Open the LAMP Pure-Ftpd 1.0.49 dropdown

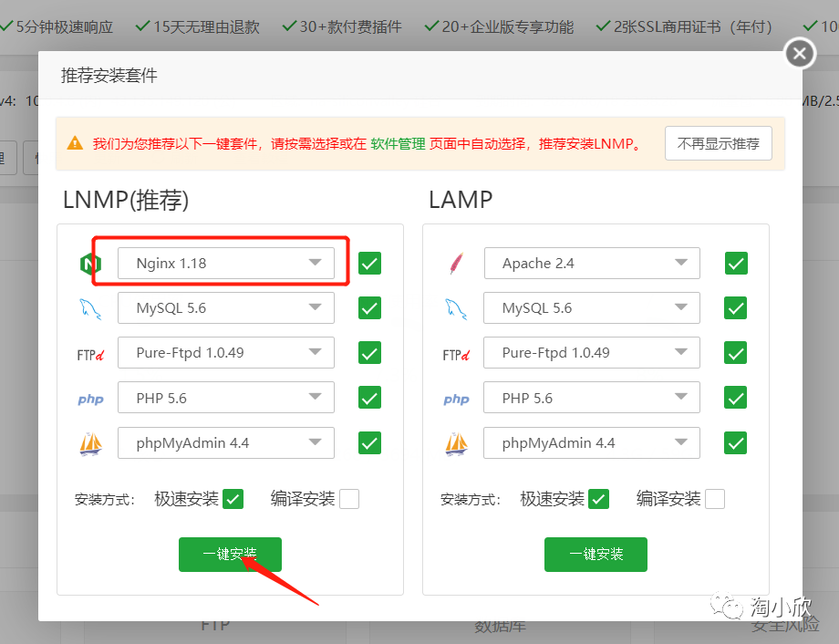[592, 353]
